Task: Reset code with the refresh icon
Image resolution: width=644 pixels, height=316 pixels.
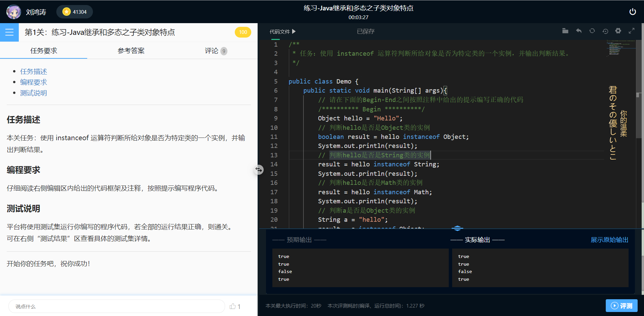Action: [592, 31]
